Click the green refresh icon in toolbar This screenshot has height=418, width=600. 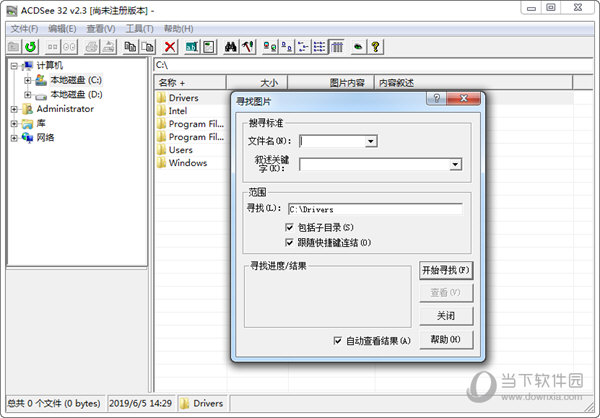tap(30, 47)
